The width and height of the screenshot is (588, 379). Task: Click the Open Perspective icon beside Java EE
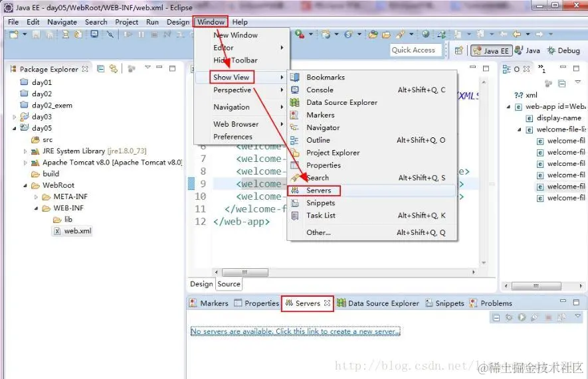click(x=458, y=50)
